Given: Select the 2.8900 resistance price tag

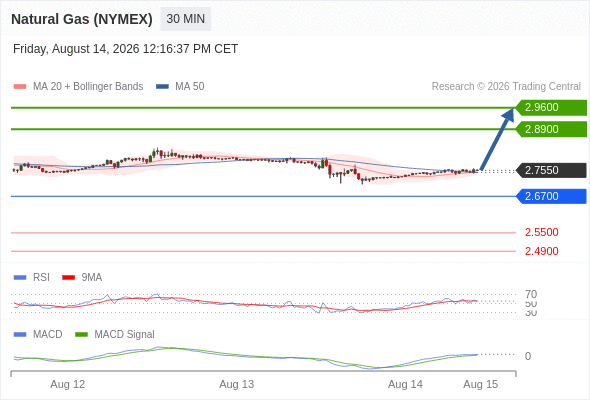Looking at the screenshot, I should tap(551, 129).
